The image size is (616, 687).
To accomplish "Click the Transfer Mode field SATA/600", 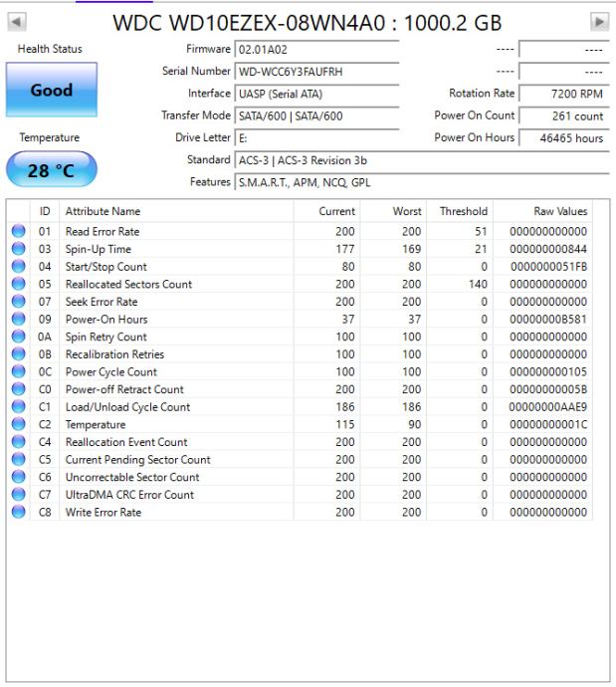I will pos(317,116).
